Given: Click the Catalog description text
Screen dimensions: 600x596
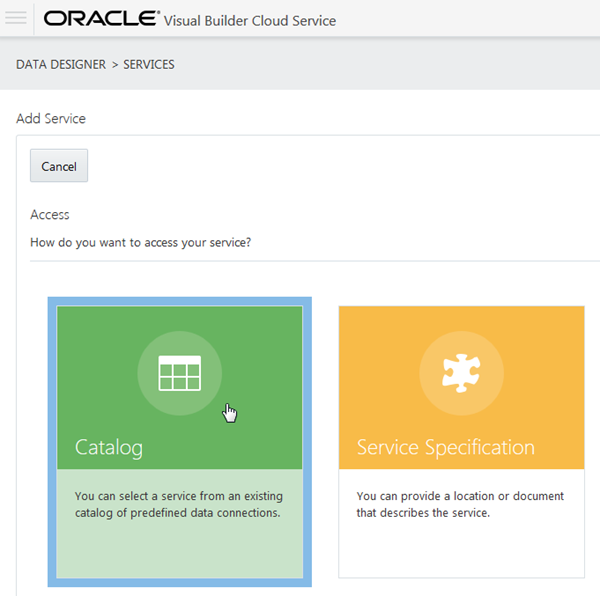Looking at the screenshot, I should click(179, 504).
